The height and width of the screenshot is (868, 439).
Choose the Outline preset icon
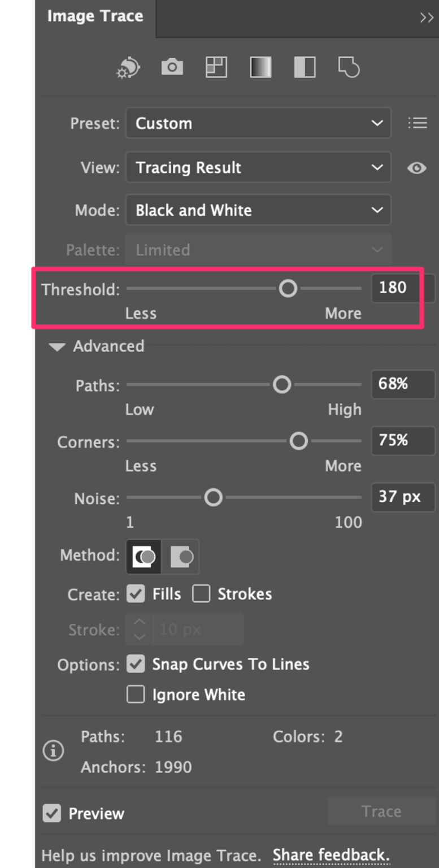coord(347,67)
